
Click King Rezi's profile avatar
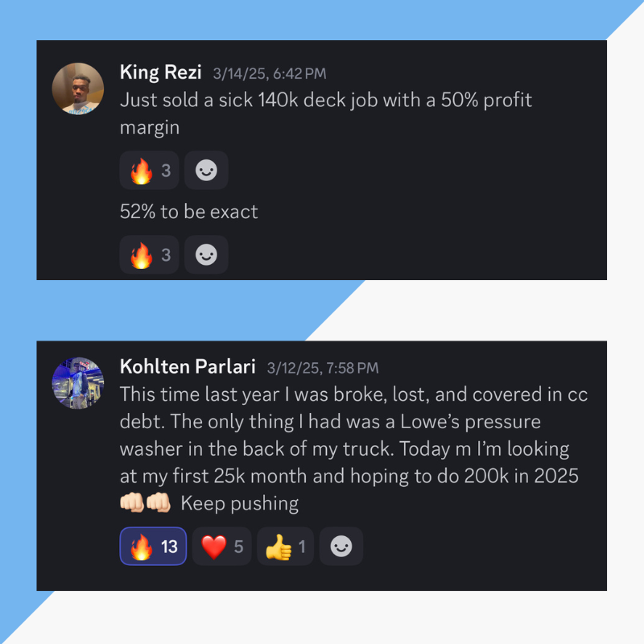pos(77,89)
